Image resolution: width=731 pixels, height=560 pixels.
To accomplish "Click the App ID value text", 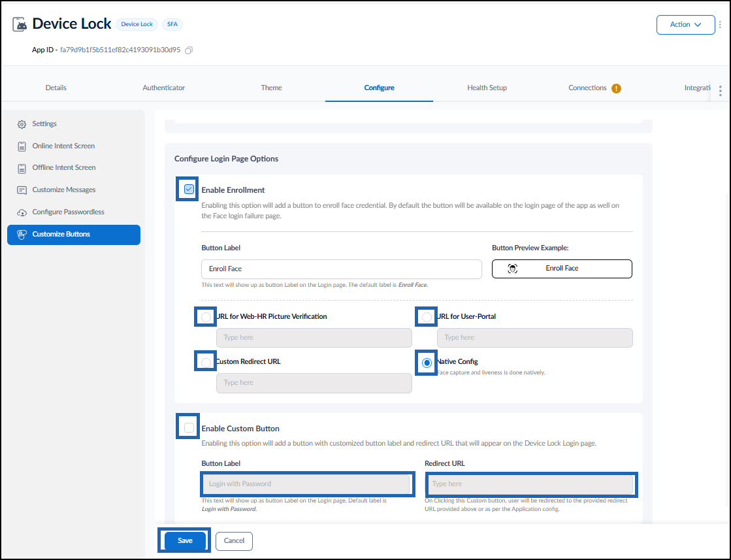I will click(x=120, y=50).
